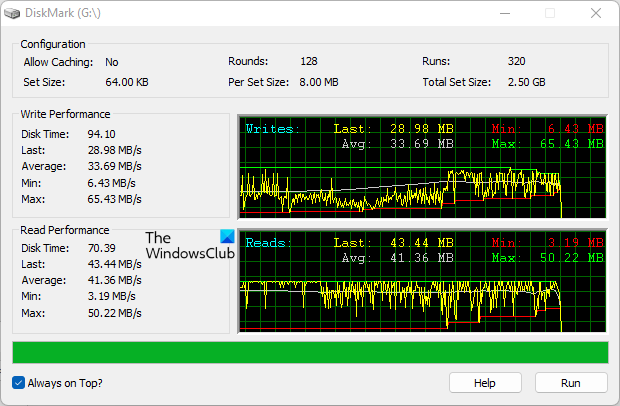Click the read Average value 41.36 MB/s
Viewport: 620px width, 406px height.
pyautogui.click(x=115, y=280)
